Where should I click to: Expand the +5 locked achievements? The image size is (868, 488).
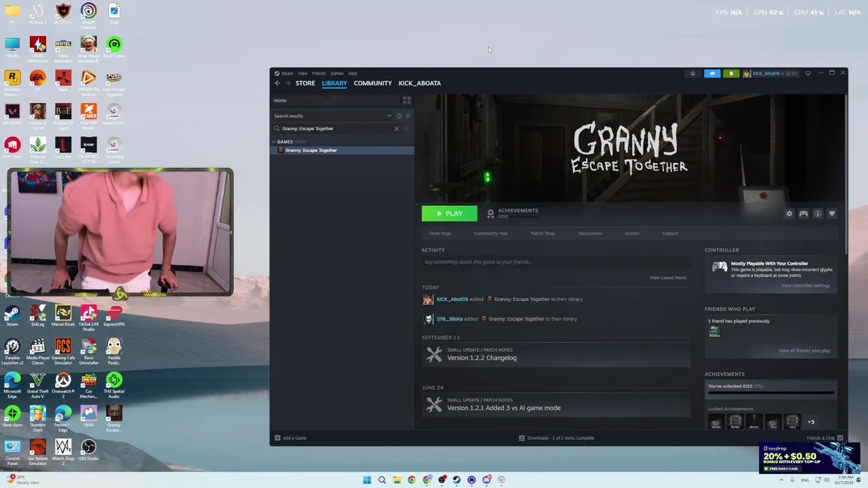click(810, 422)
